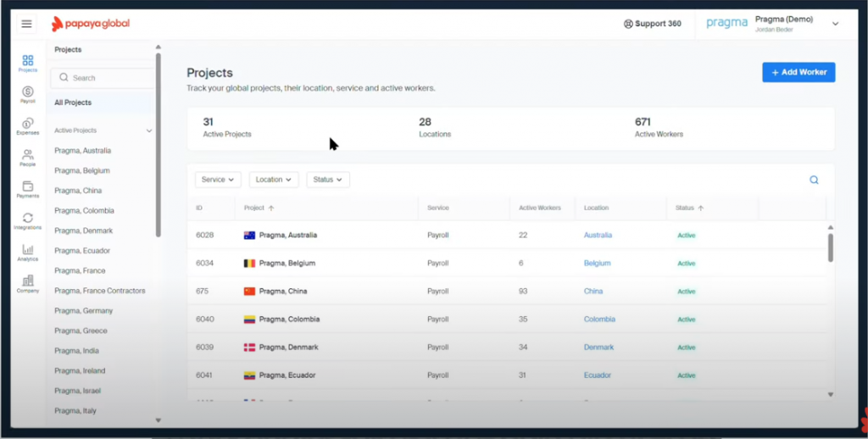Open the Integrations sidebar icon
The image size is (868, 439).
click(28, 221)
